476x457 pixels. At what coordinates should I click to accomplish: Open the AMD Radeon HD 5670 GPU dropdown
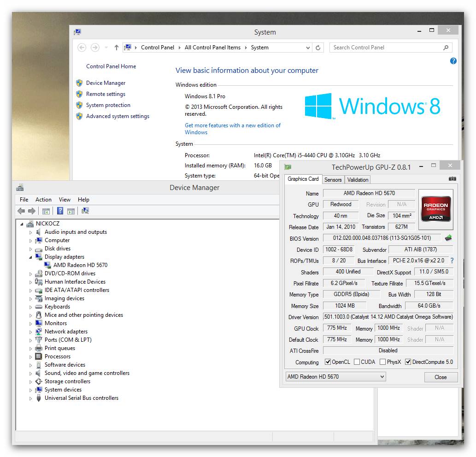[336, 377]
